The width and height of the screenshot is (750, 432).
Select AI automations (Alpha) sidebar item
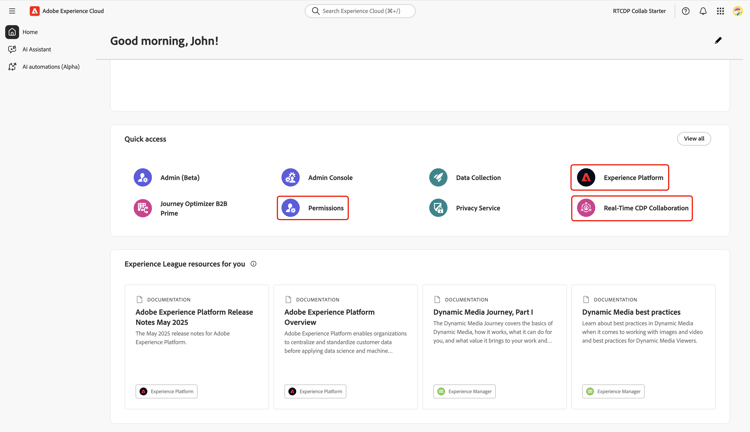click(x=50, y=67)
